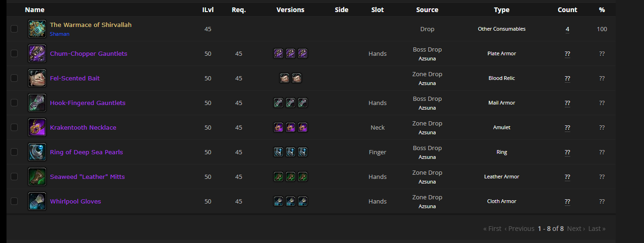Image resolution: width=644 pixels, height=243 pixels.
Task: Click the Seaweed "Leather" Mitts item icon
Action: point(37,177)
